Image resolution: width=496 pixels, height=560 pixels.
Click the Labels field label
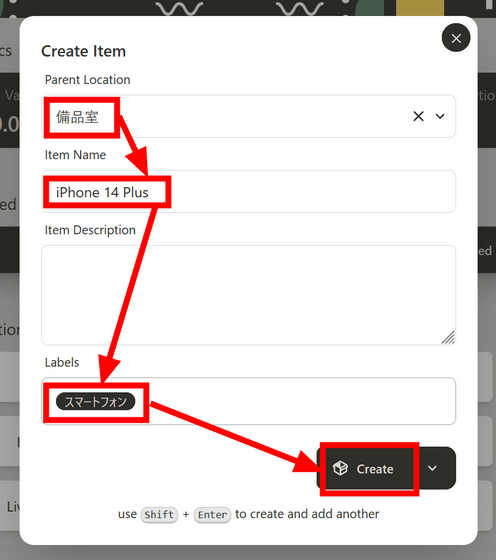coord(62,362)
